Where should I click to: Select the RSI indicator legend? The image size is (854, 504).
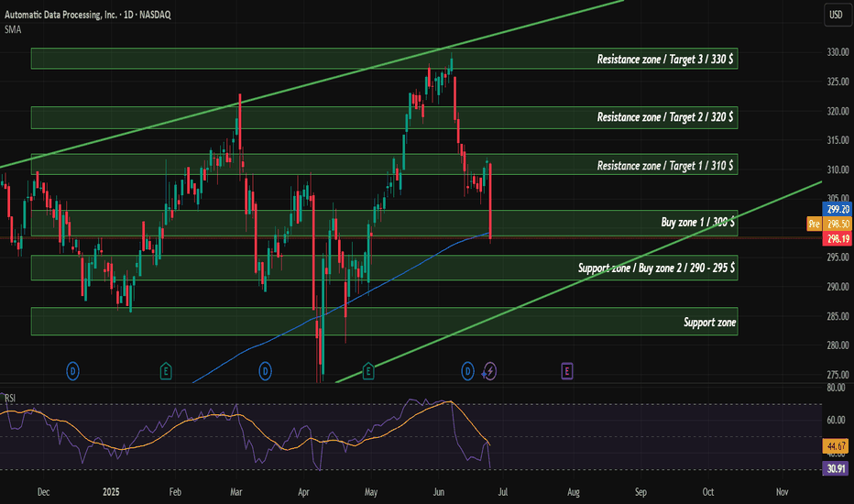[x=10, y=399]
